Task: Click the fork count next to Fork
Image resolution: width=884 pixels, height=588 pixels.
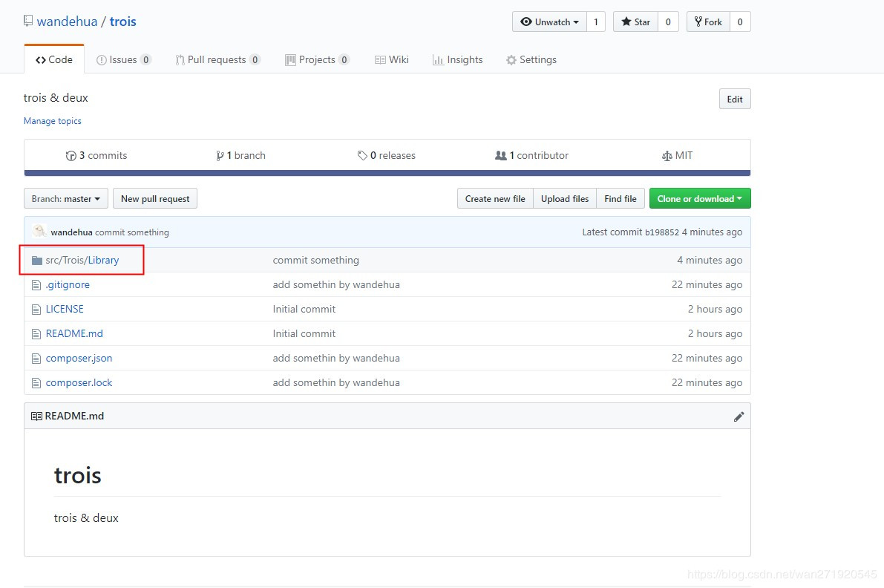Action: 740,22
